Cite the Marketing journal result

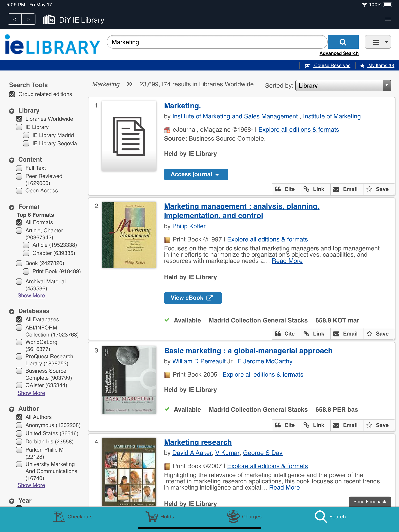point(286,189)
